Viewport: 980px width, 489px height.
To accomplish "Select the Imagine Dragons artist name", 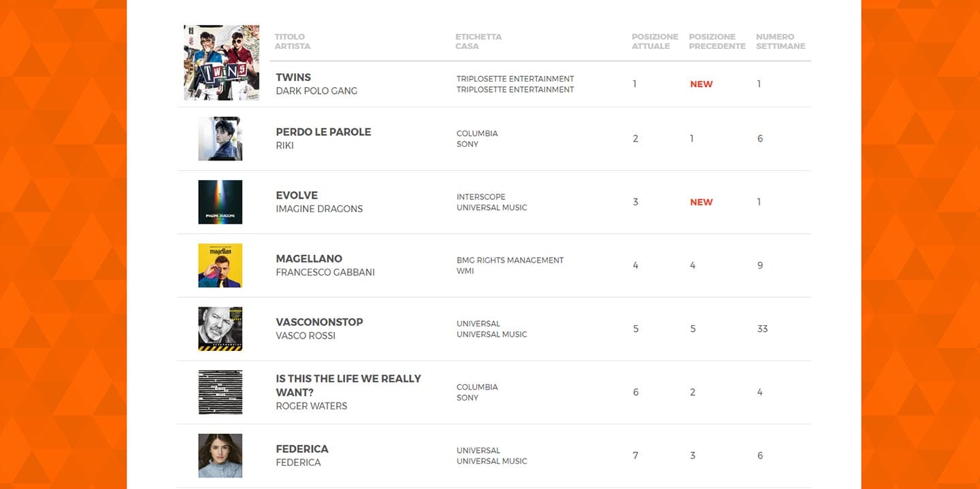I will pyautogui.click(x=319, y=209).
